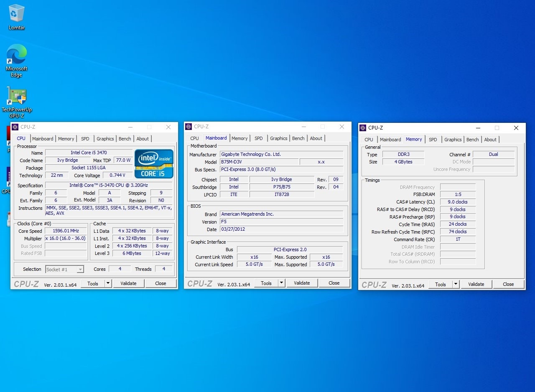The height and width of the screenshot is (392, 535).
Task: Go to the SPD tab in right window
Action: coord(433,140)
